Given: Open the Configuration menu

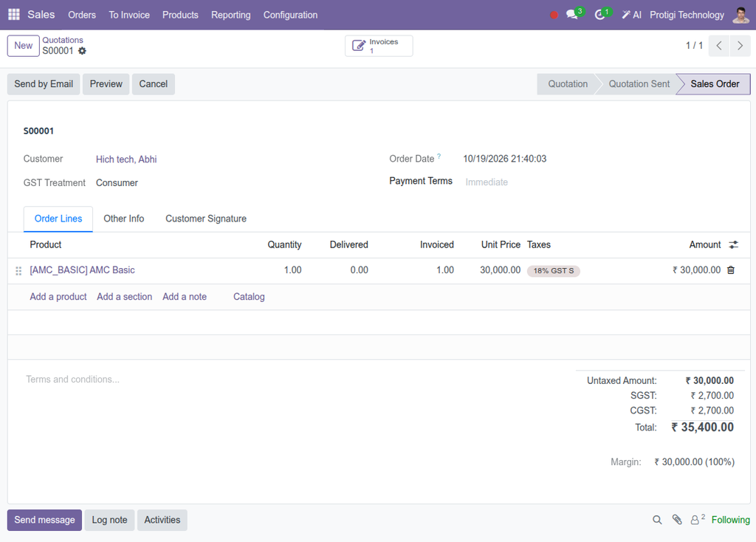Looking at the screenshot, I should (x=290, y=15).
